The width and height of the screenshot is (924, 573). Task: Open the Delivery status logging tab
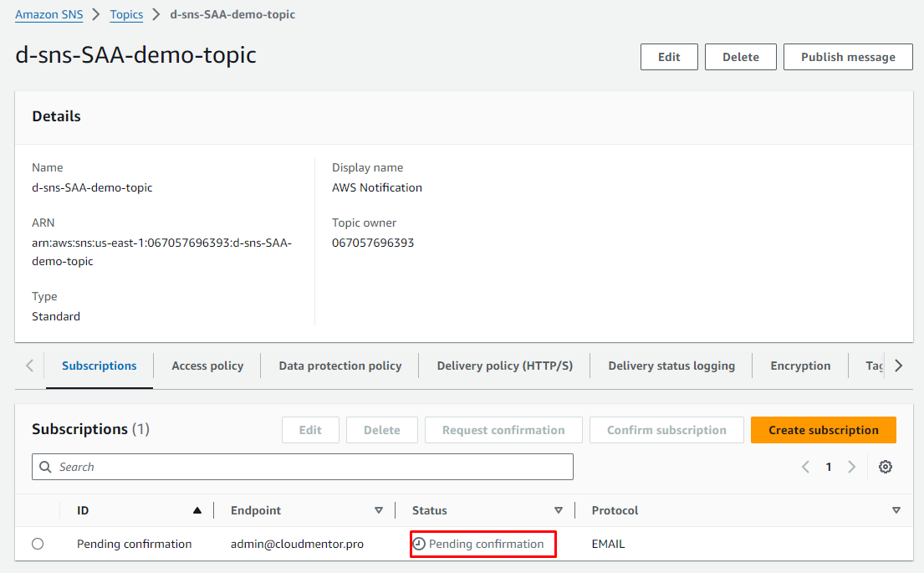[671, 366]
